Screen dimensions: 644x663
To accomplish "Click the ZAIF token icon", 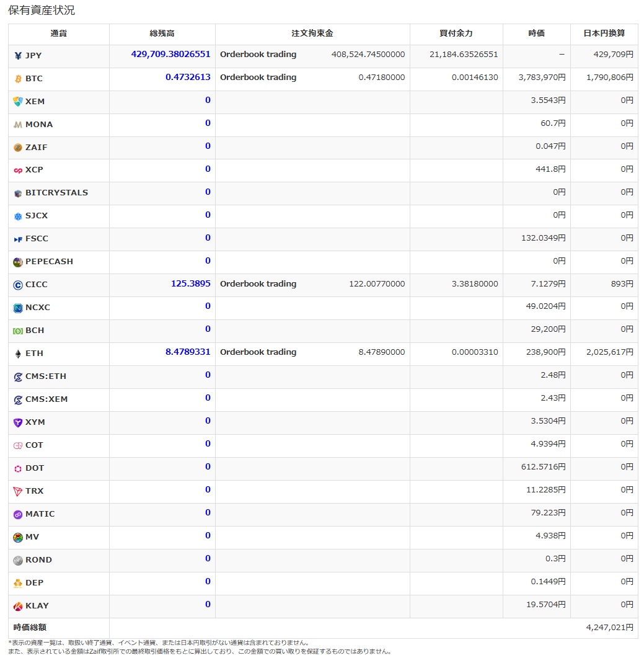I will click(x=18, y=148).
